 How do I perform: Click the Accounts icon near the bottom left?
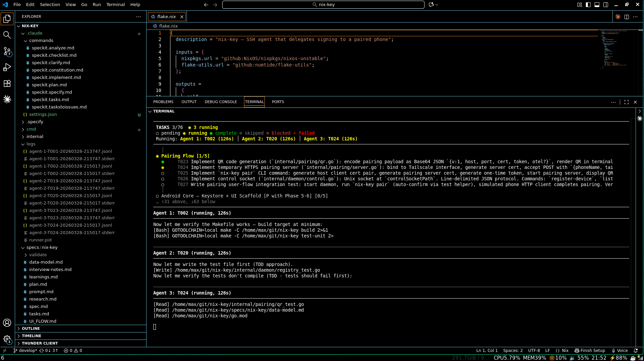(7, 323)
